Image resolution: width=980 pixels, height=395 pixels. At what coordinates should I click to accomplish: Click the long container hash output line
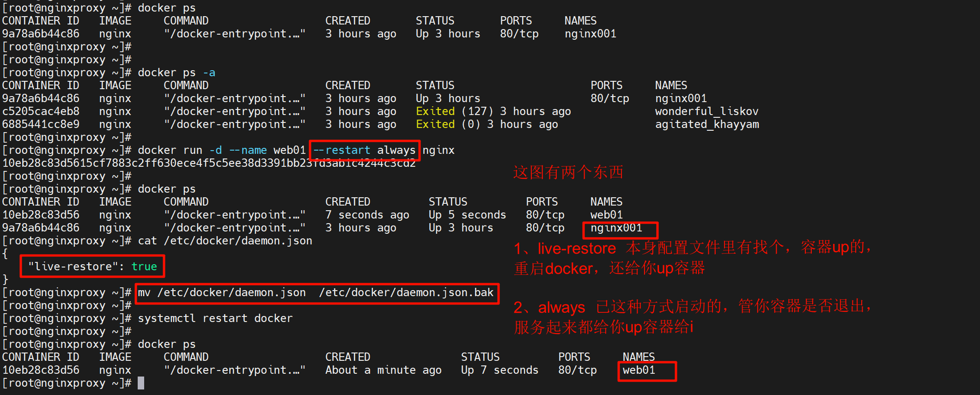pos(209,164)
